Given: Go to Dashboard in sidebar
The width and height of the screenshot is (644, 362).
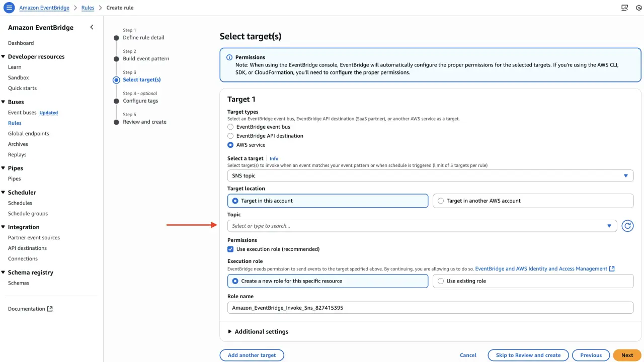Looking at the screenshot, I should pyautogui.click(x=21, y=43).
